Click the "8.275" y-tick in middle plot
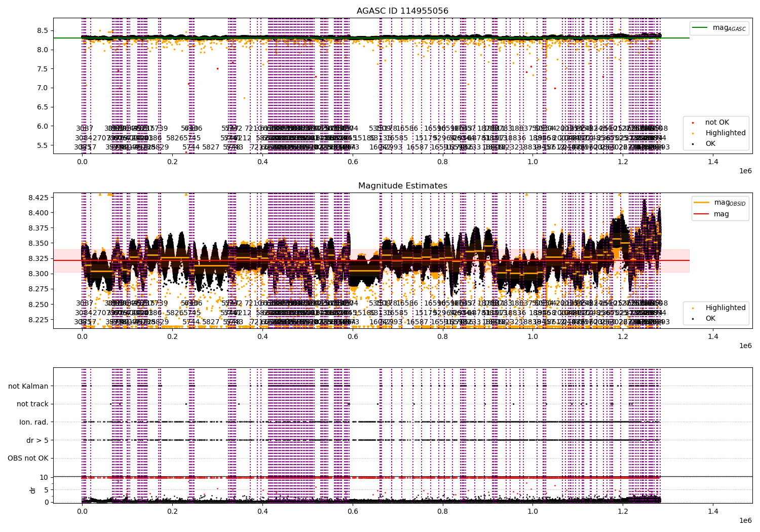Viewport: 760px width, 532px height. coord(39,289)
